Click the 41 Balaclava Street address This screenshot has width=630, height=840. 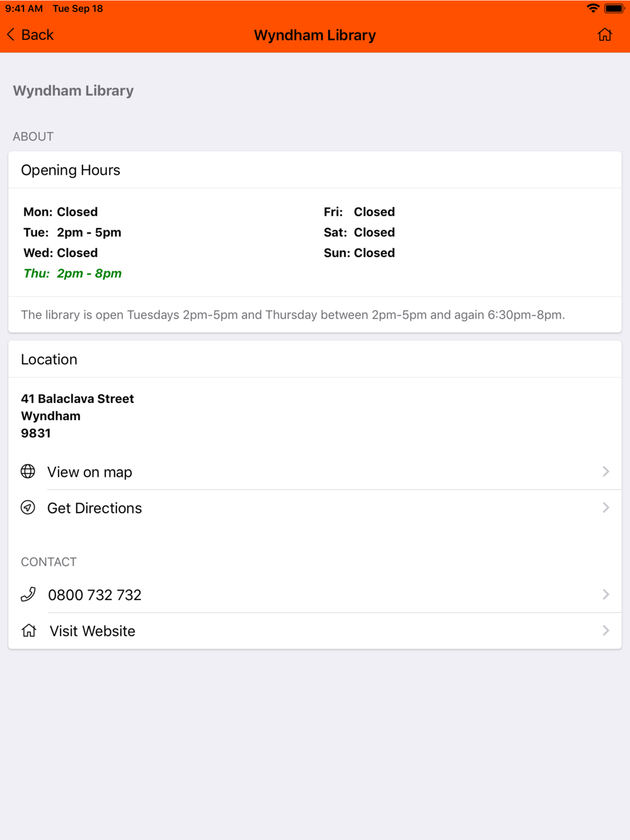(77, 399)
